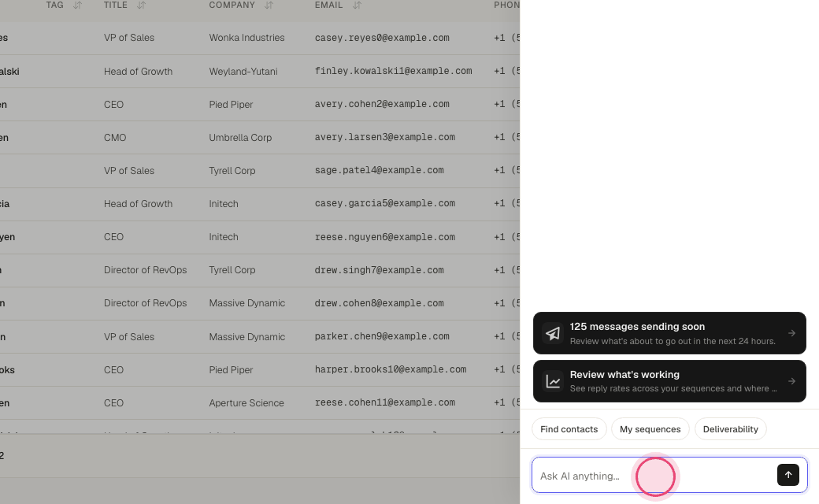Select email casey.reyes0@example.com
This screenshot has height=504, width=819.
[x=382, y=38]
